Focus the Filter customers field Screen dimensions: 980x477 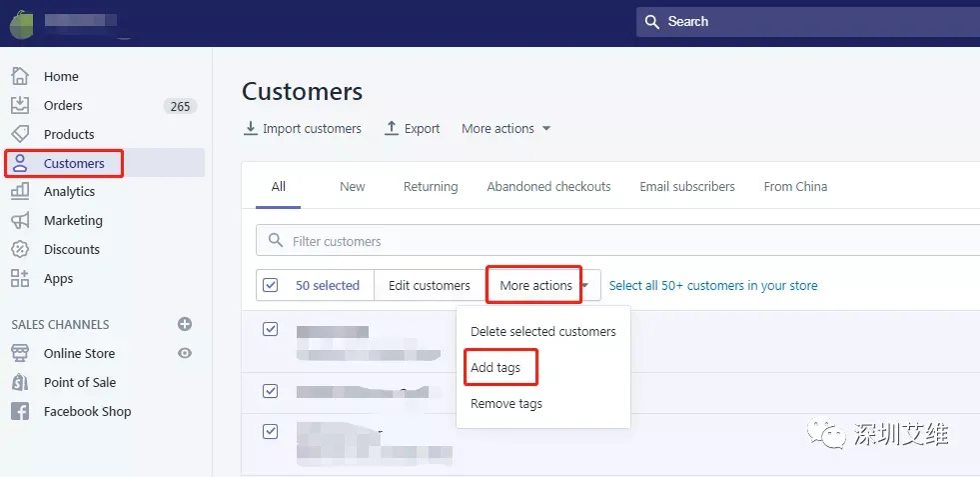click(618, 240)
